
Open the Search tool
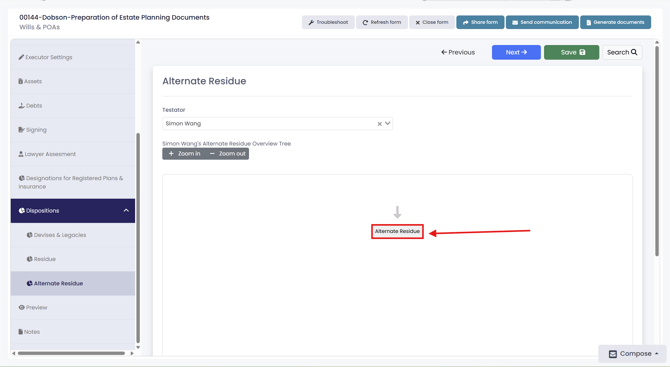point(622,52)
